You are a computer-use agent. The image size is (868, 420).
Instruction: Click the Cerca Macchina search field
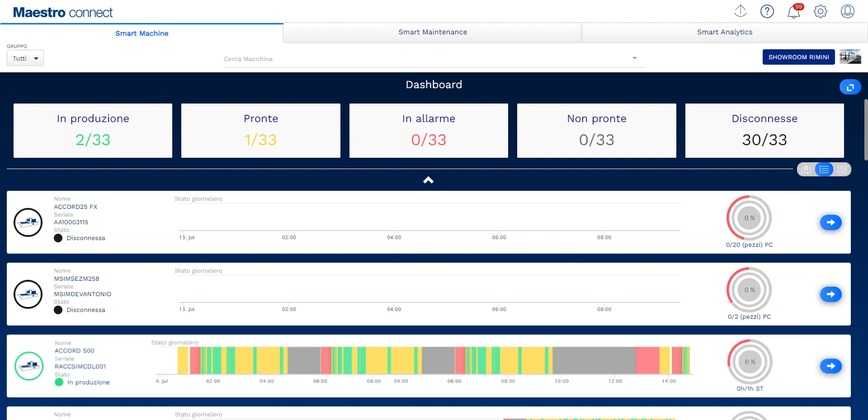(434, 59)
